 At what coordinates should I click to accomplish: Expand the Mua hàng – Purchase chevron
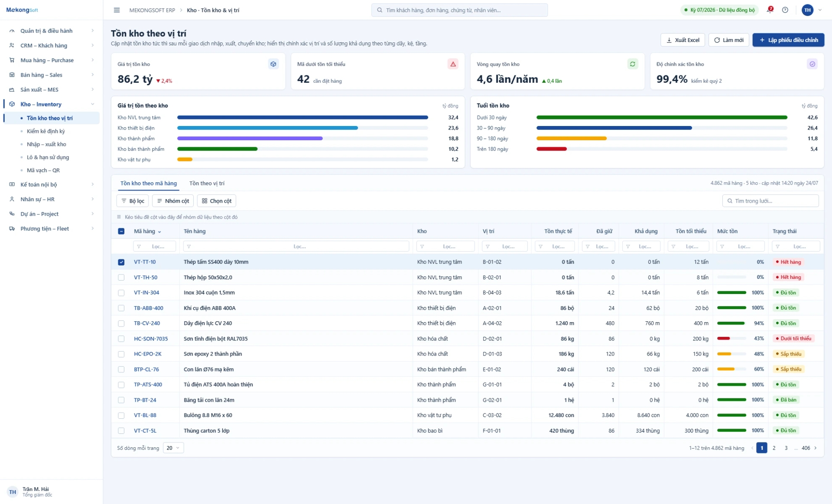point(93,60)
